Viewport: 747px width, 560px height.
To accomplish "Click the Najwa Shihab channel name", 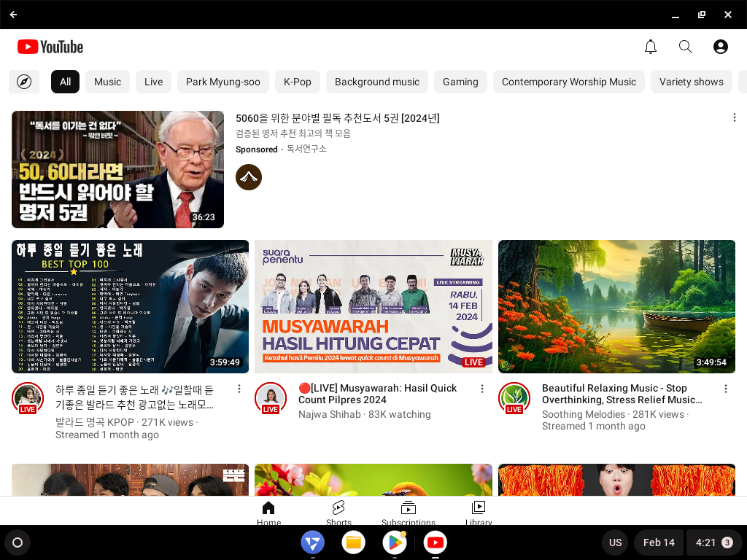I will (x=329, y=413).
